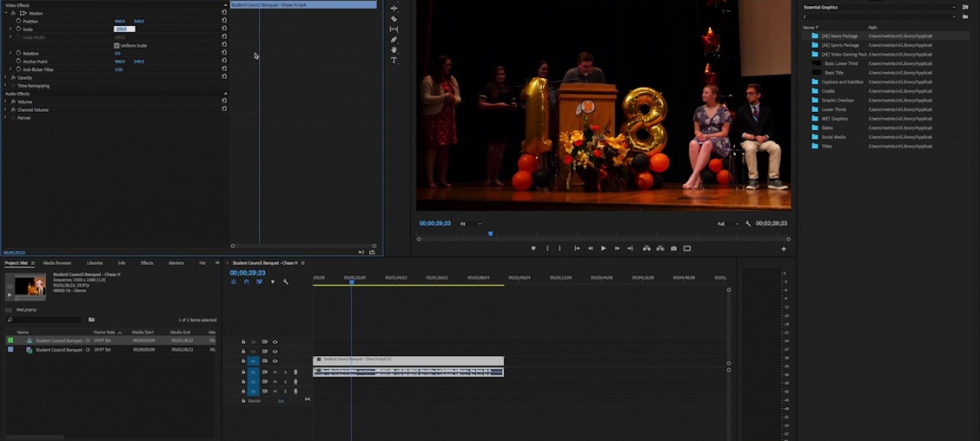Switch to the Libraries tab
980x441 pixels.
95,263
